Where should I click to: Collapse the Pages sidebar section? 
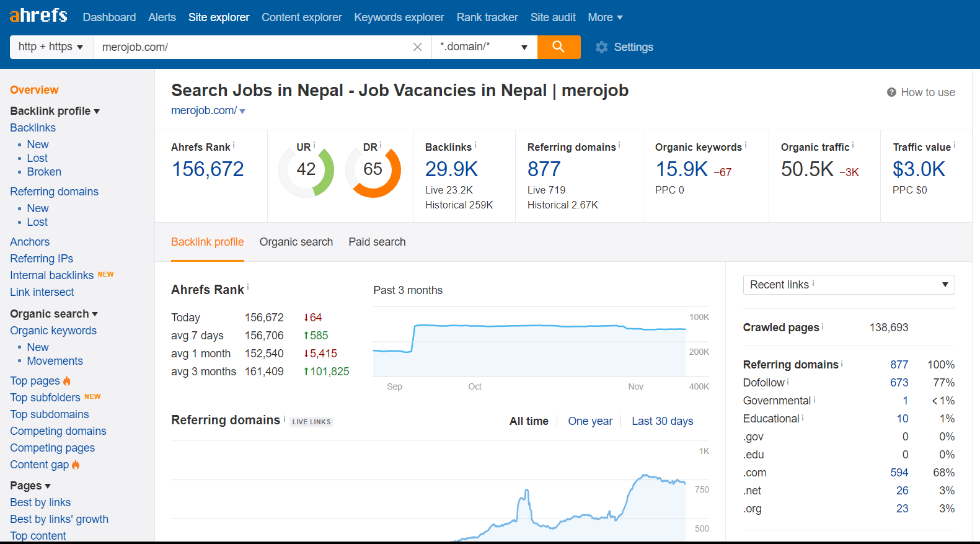tap(30, 486)
